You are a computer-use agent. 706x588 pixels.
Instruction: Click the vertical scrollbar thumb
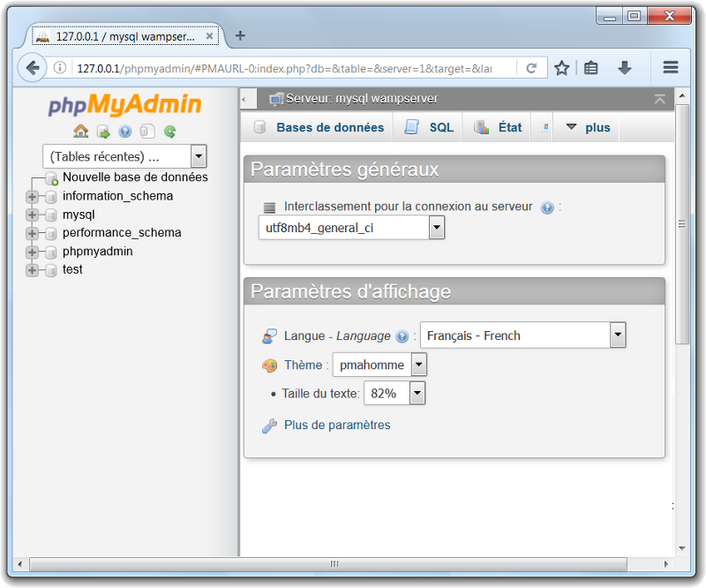tap(681, 224)
